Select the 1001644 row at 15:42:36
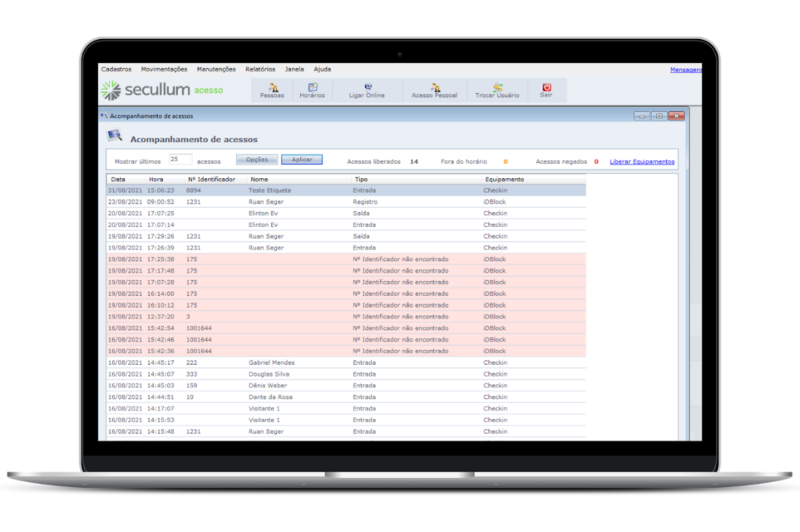 pyautogui.click(x=347, y=351)
